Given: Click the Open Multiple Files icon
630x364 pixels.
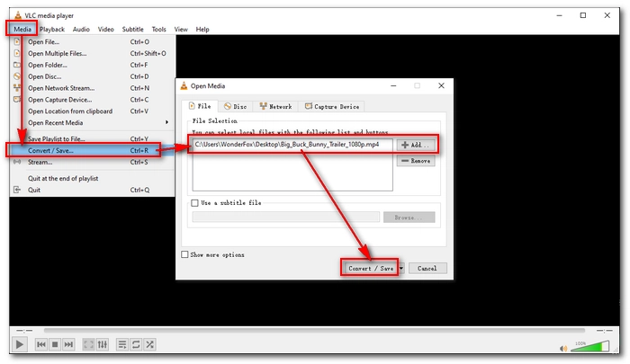Looking at the screenshot, I should [17, 53].
